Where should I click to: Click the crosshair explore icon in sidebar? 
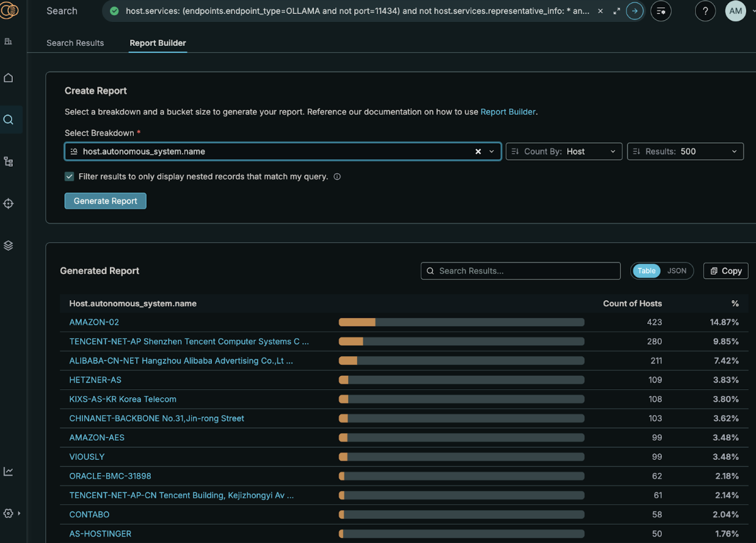[x=9, y=203]
